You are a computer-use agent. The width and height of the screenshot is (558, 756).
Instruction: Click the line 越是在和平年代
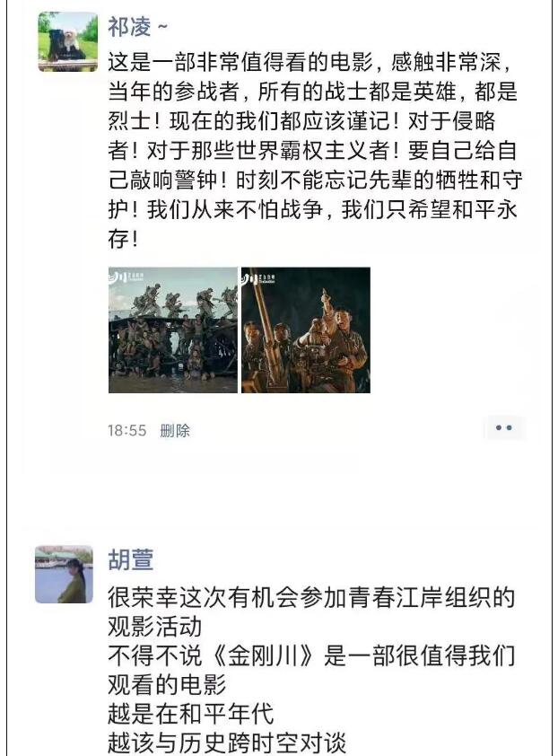(x=190, y=714)
